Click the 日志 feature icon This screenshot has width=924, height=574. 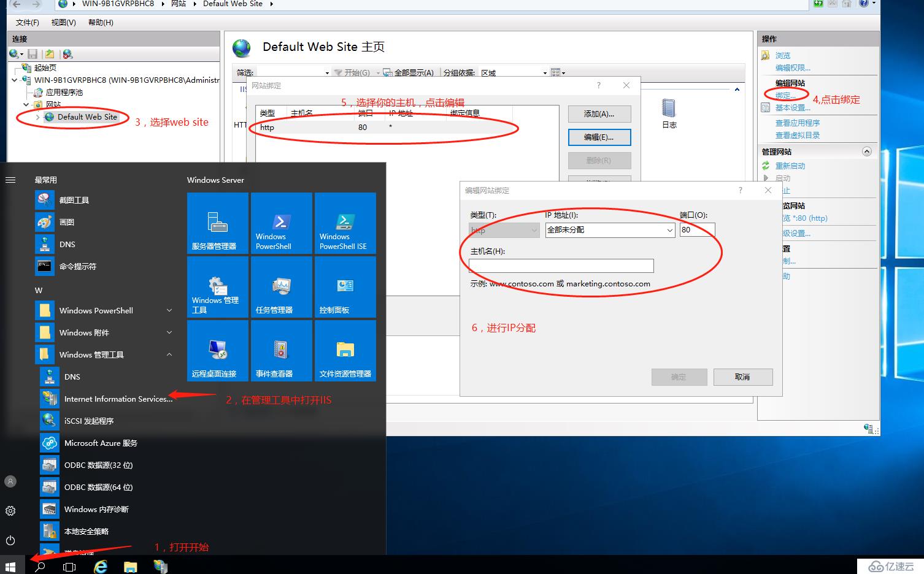[x=669, y=114]
